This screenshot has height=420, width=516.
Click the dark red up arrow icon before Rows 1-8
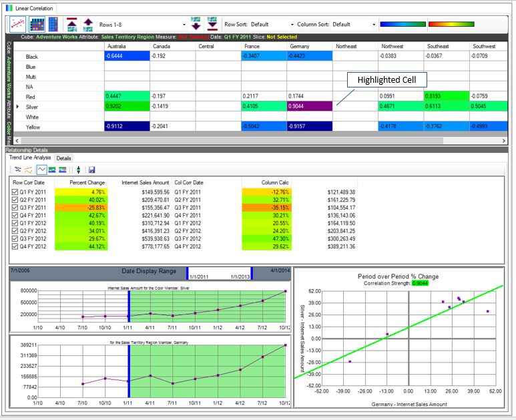tap(71, 24)
